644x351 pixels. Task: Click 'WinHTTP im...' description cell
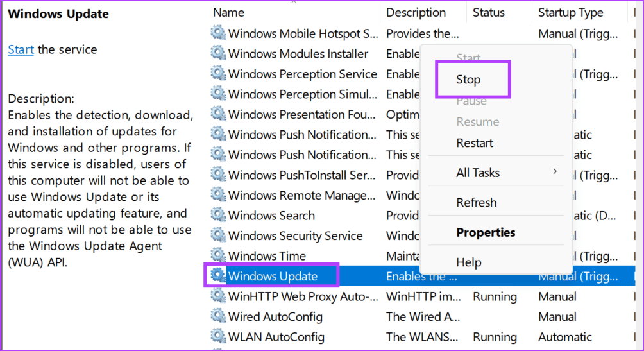point(423,296)
